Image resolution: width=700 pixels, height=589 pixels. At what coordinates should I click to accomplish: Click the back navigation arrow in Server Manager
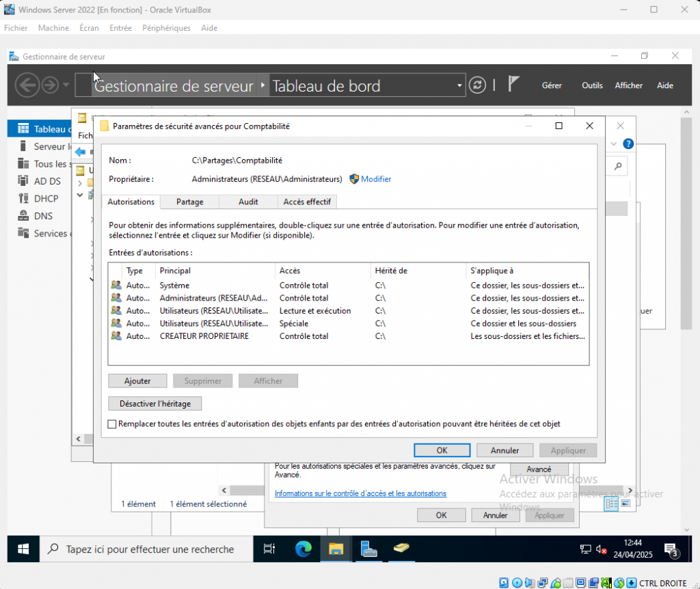pos(27,85)
